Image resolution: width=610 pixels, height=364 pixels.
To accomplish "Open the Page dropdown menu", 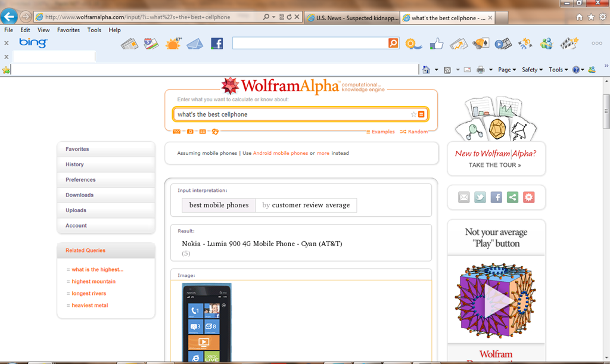I will click(x=507, y=70).
